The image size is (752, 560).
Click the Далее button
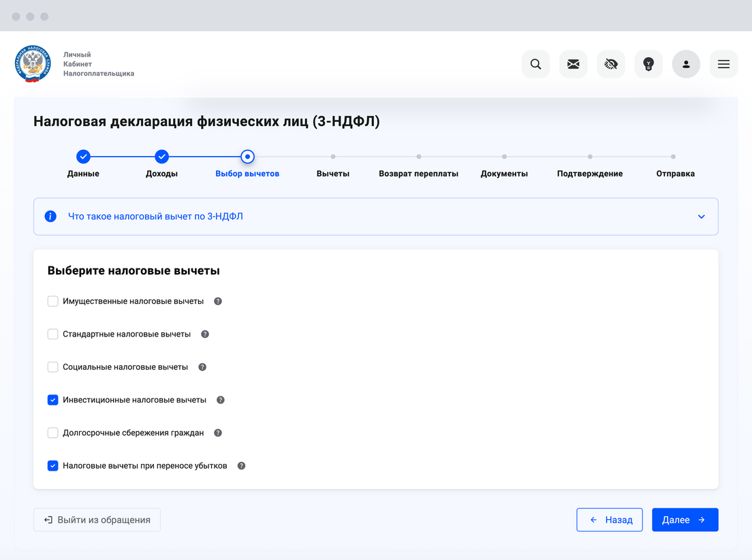click(x=685, y=520)
